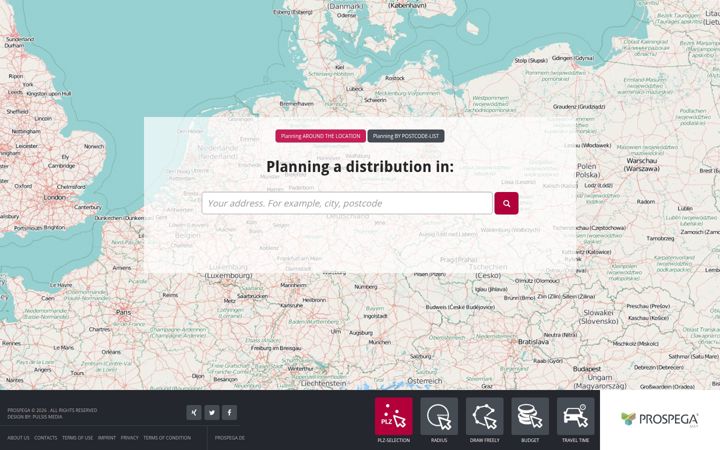
Task: Select the PLZ-Selection tool
Action: tap(394, 416)
